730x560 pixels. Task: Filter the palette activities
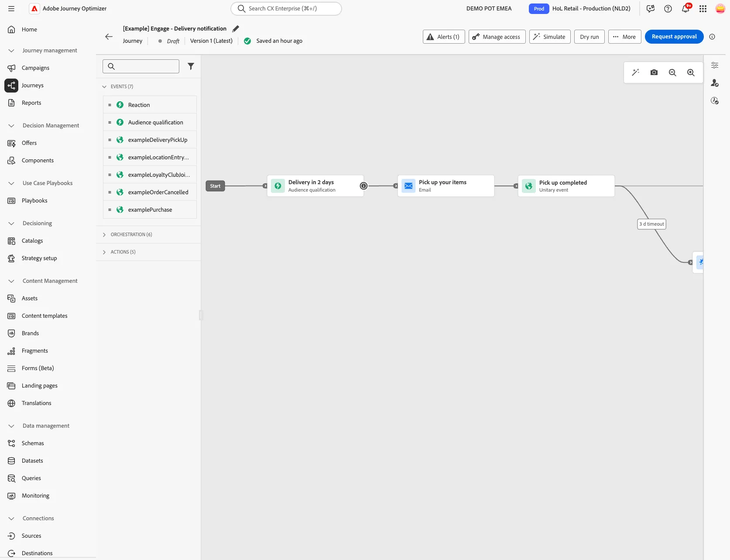[x=191, y=66]
